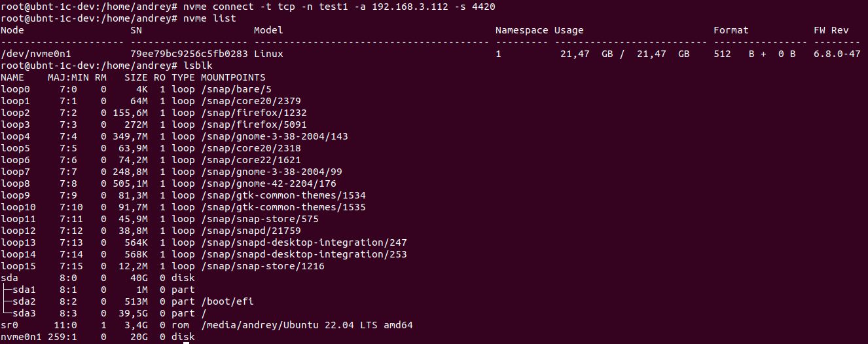Click the 6.8.0-47 firmware revision value
The height and width of the screenshot is (344, 868).
coord(837,54)
